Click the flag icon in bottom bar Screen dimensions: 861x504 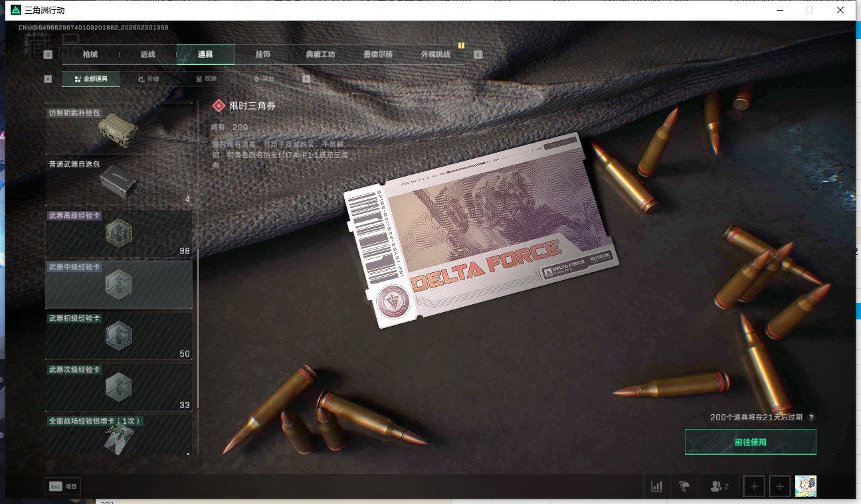(x=684, y=486)
